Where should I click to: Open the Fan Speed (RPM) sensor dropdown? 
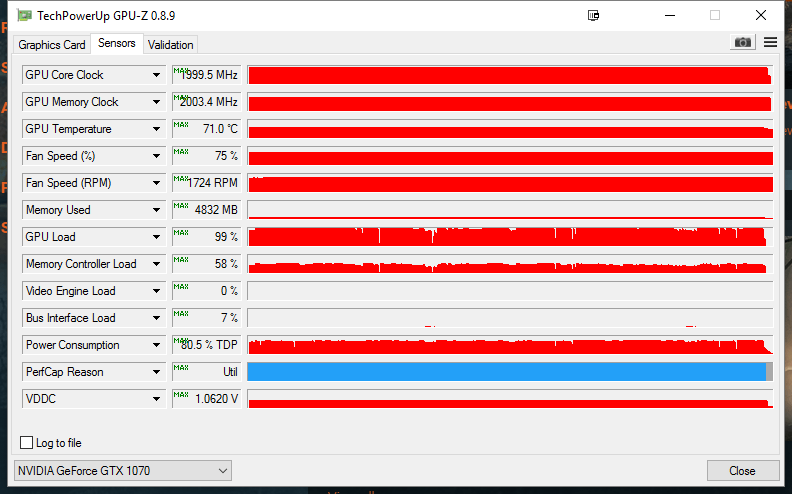(x=156, y=183)
